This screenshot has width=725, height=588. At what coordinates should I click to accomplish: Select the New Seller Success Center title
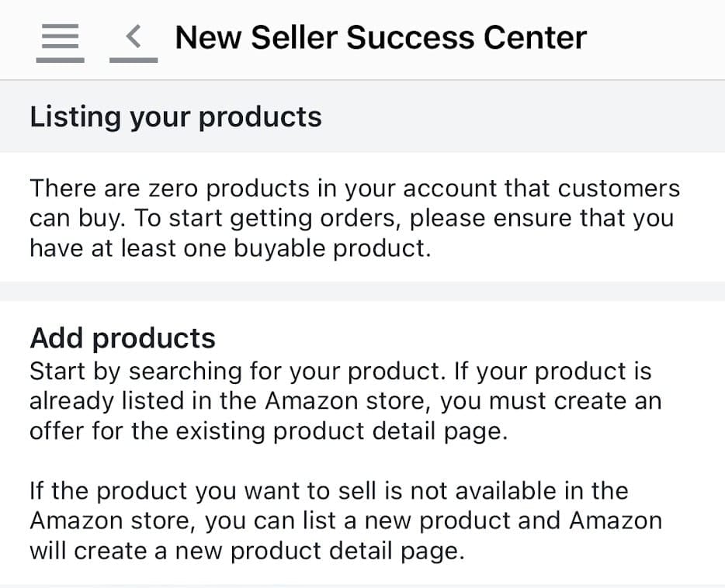coord(381,36)
